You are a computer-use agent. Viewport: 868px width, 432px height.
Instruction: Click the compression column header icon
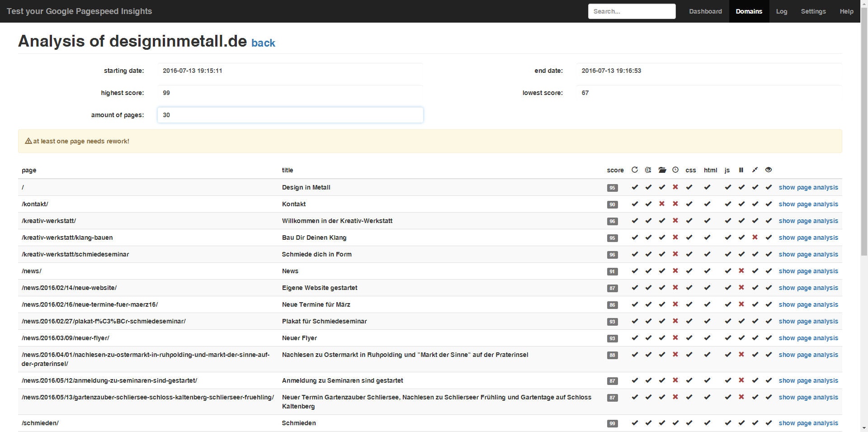(648, 170)
